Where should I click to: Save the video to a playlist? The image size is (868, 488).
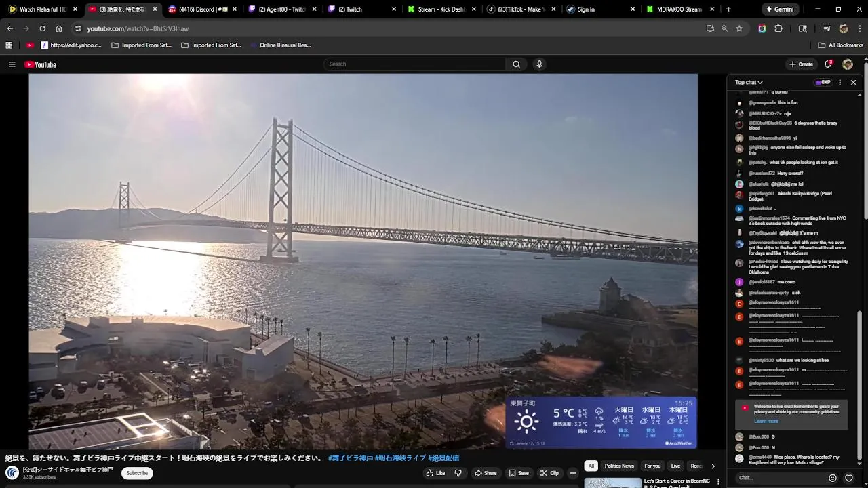tap(519, 473)
